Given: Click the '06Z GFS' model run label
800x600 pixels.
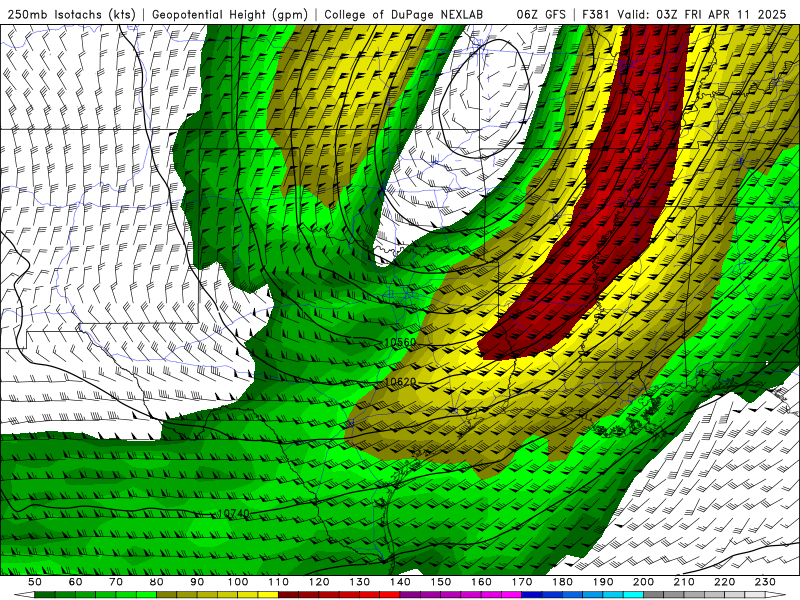Looking at the screenshot, I should pyautogui.click(x=541, y=14).
